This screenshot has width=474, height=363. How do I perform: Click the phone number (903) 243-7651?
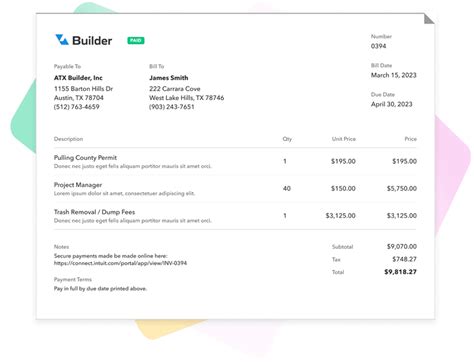[172, 107]
